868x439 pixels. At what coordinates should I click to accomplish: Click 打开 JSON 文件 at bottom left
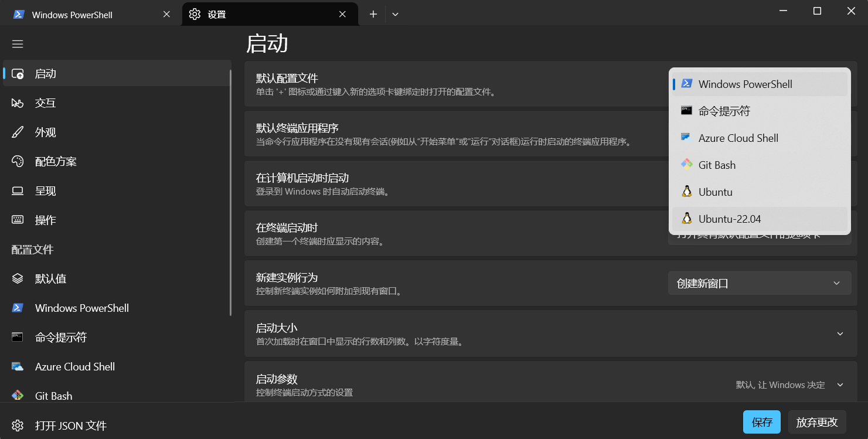point(70,426)
